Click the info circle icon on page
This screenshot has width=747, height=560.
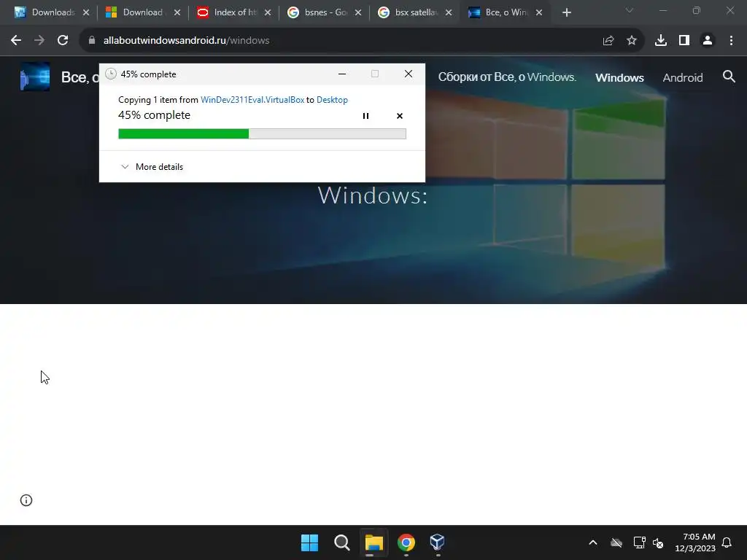26,500
